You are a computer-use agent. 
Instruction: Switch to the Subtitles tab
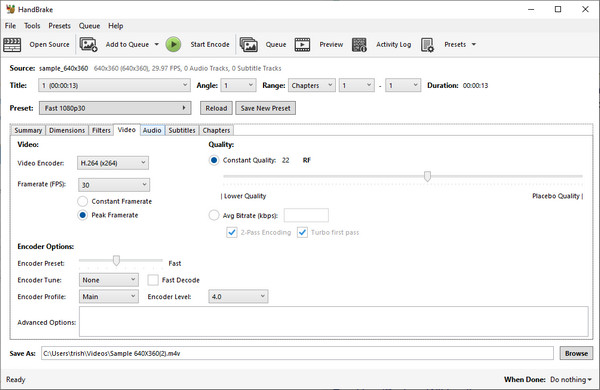[x=182, y=130]
